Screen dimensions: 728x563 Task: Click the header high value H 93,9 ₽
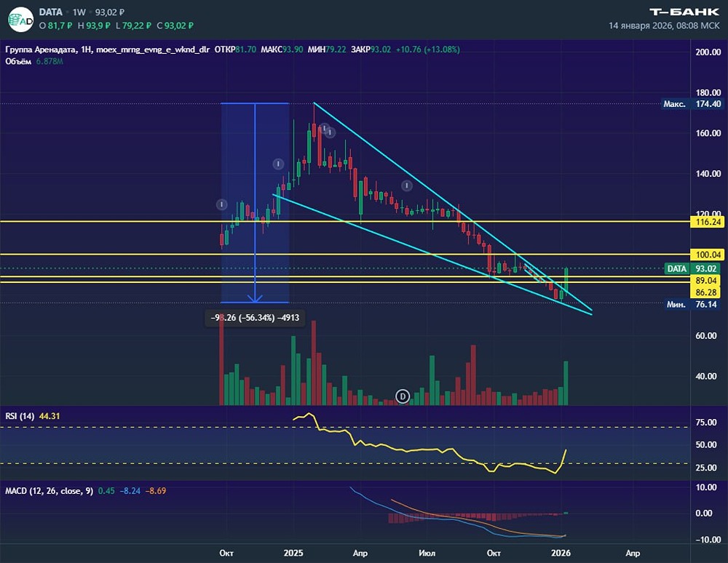(x=94, y=25)
